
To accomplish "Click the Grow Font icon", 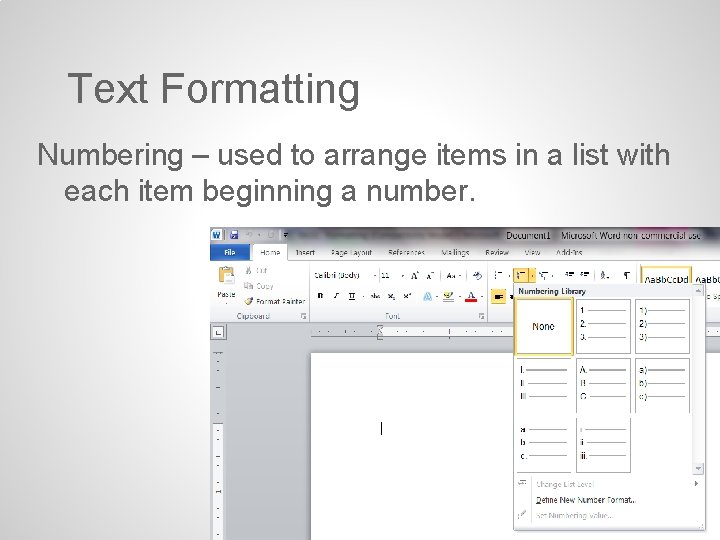I will coord(415,276).
